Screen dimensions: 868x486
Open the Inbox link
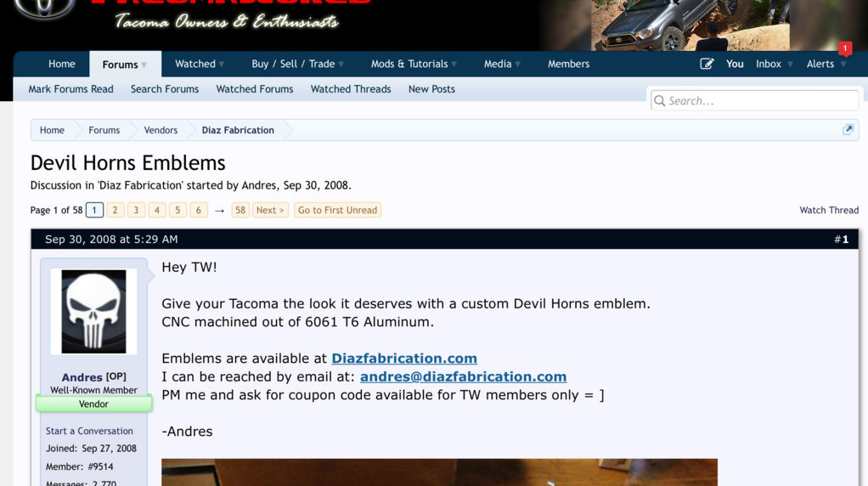pyautogui.click(x=769, y=64)
